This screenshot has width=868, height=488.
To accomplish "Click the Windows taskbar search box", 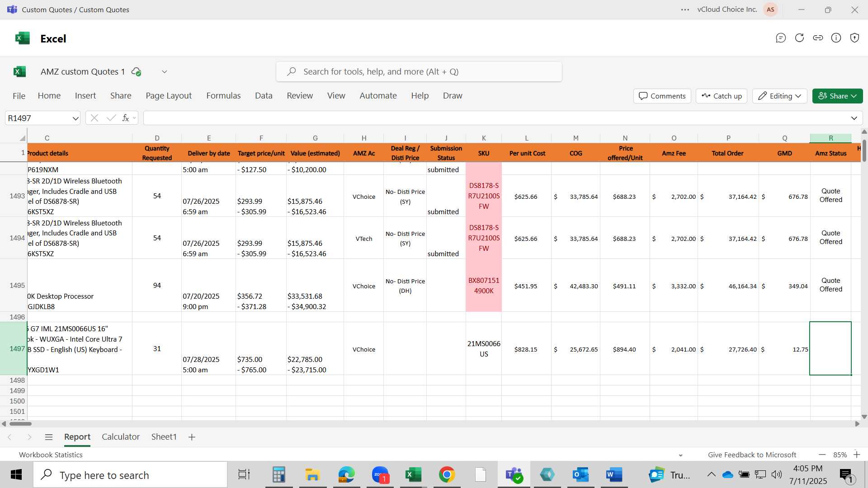I will click(130, 475).
